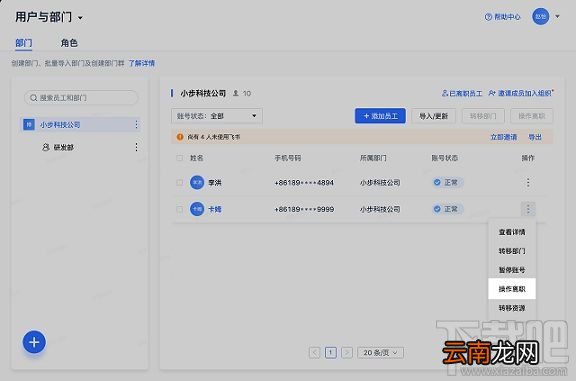Viewport: 576px width, 381px height.
Task: Switch to the 角色 tab
Action: (x=69, y=43)
